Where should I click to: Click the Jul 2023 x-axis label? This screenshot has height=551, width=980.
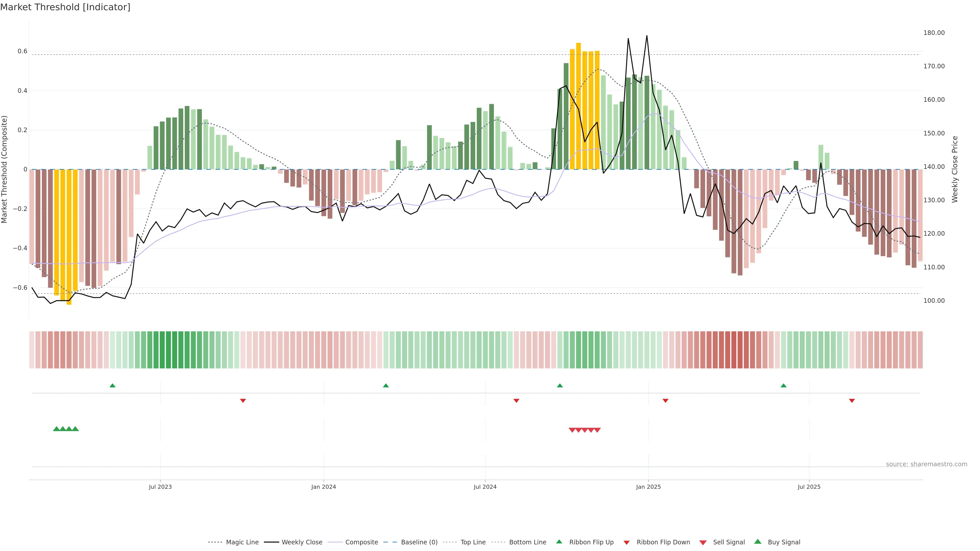(160, 487)
